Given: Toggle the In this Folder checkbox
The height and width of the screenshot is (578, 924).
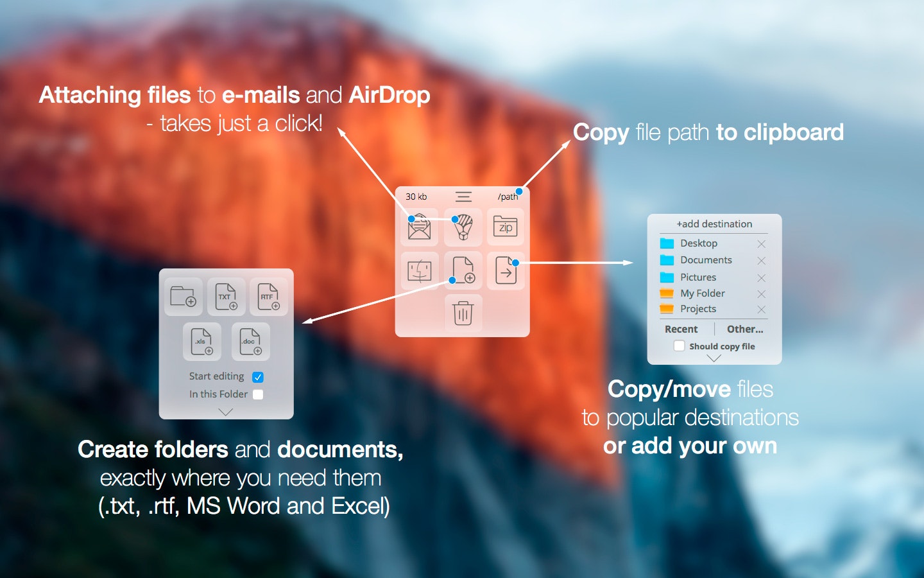Looking at the screenshot, I should (x=258, y=394).
